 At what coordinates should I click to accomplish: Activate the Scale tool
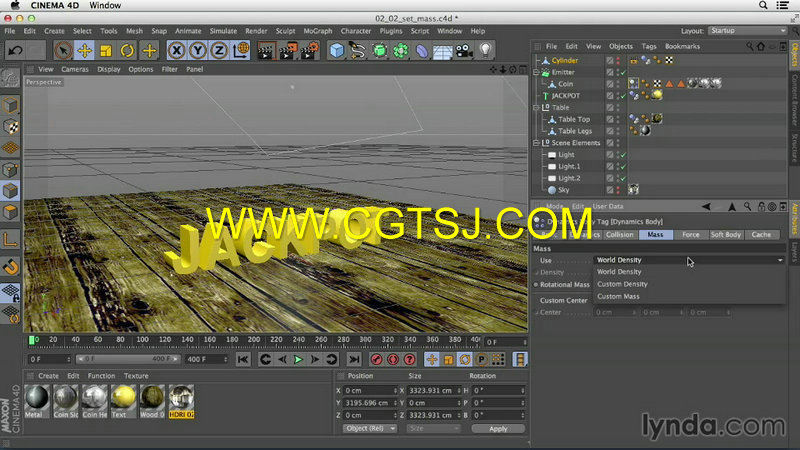106,51
